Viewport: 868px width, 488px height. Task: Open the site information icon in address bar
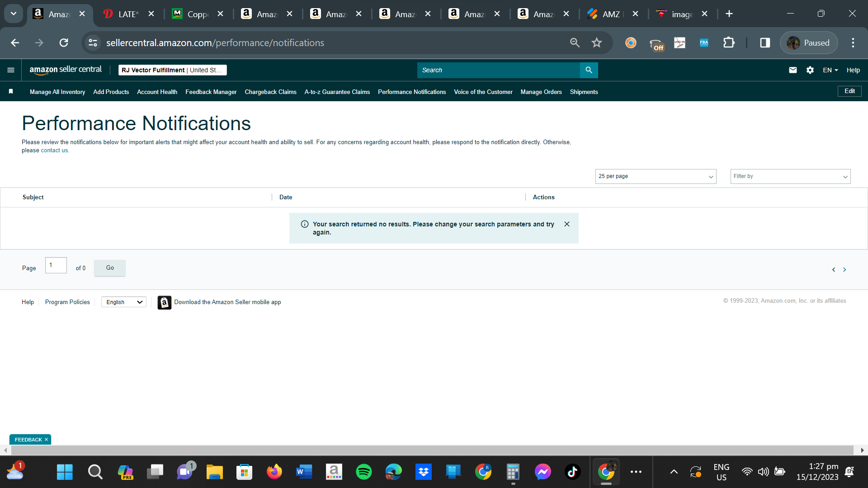pyautogui.click(x=93, y=43)
